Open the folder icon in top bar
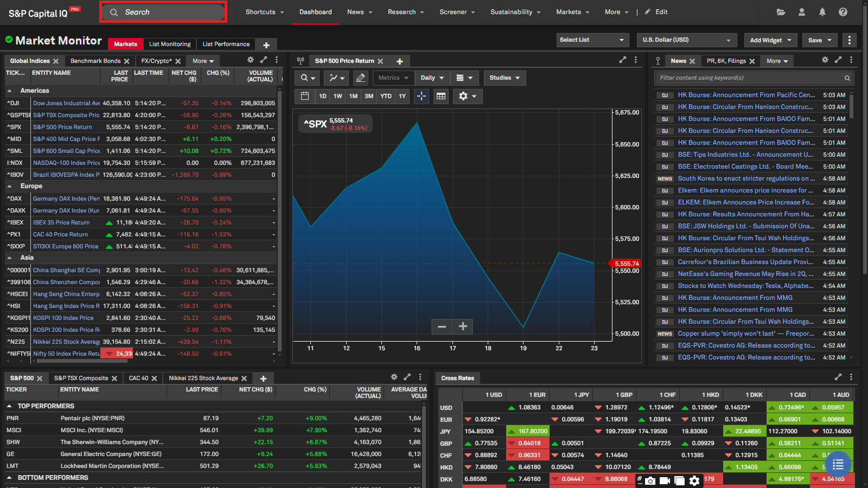The width and height of the screenshot is (868, 488). [781, 12]
